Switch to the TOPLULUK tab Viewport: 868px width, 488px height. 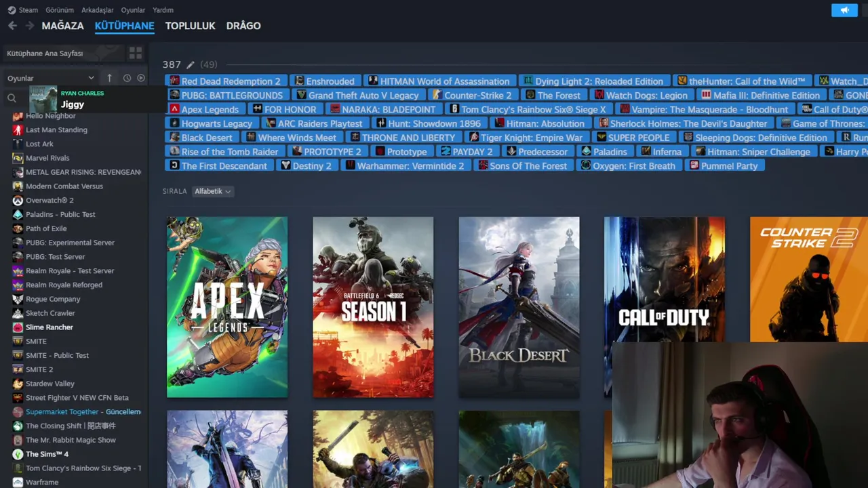pyautogui.click(x=190, y=26)
